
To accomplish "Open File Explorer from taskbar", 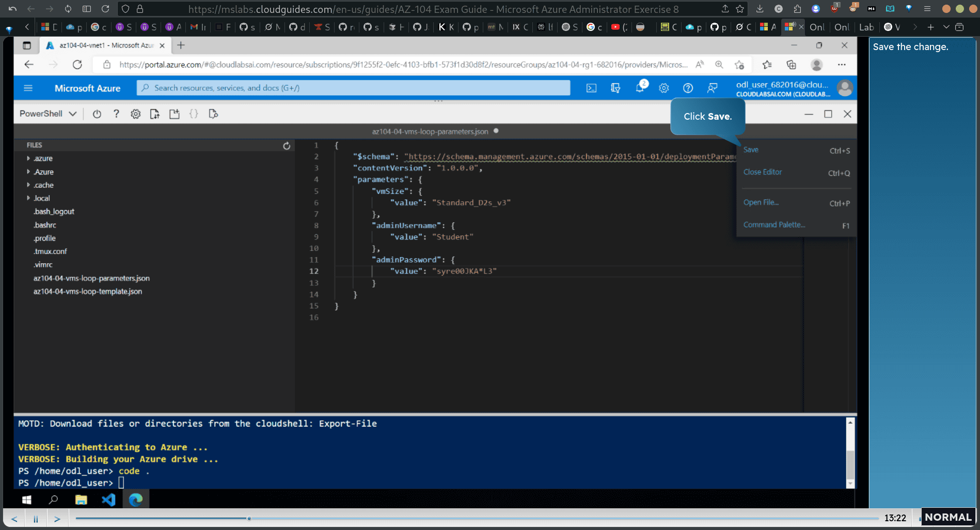I will 81,500.
